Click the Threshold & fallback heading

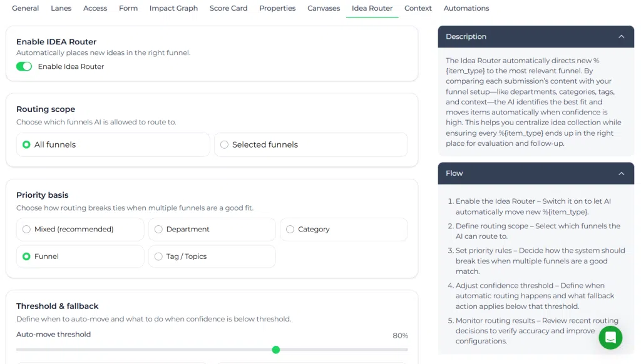[x=57, y=306]
